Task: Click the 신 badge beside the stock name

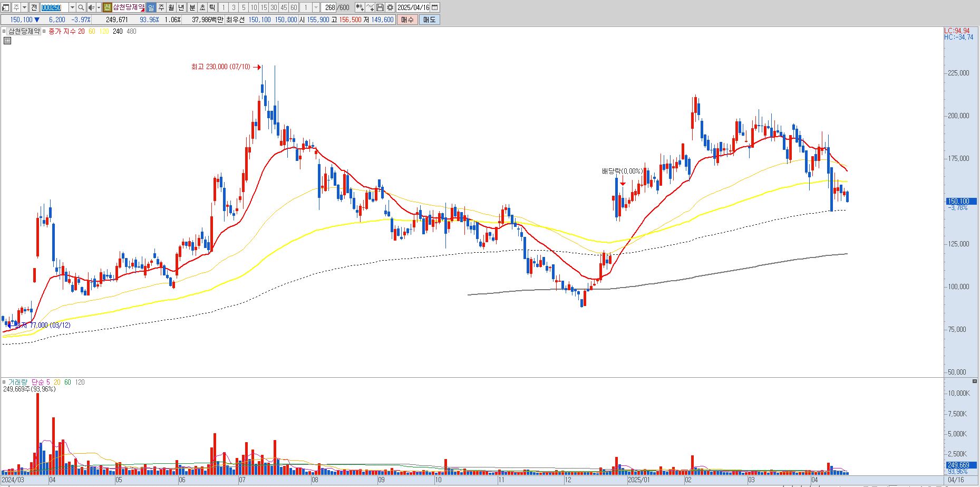Action: [107, 7]
